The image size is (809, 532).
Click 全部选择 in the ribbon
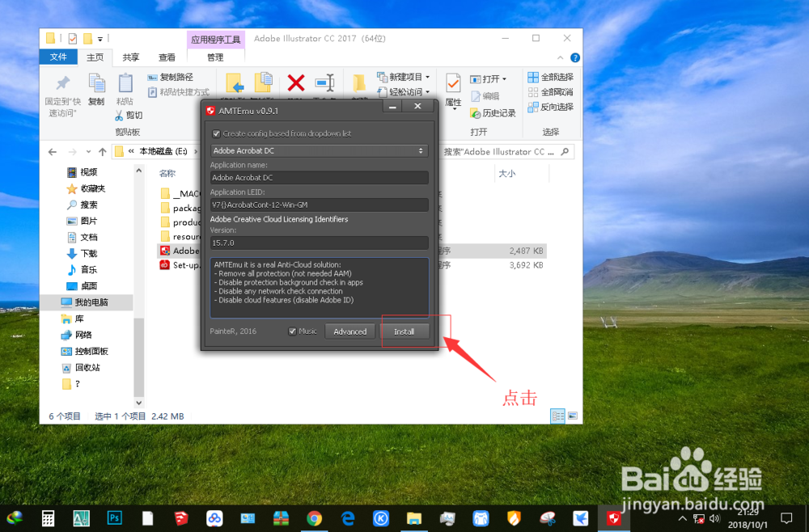pyautogui.click(x=550, y=77)
